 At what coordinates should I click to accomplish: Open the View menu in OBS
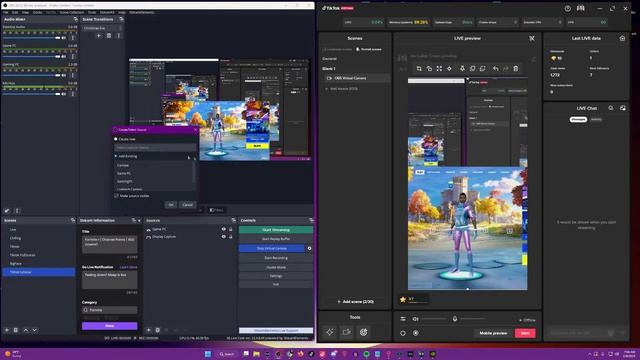click(25, 12)
